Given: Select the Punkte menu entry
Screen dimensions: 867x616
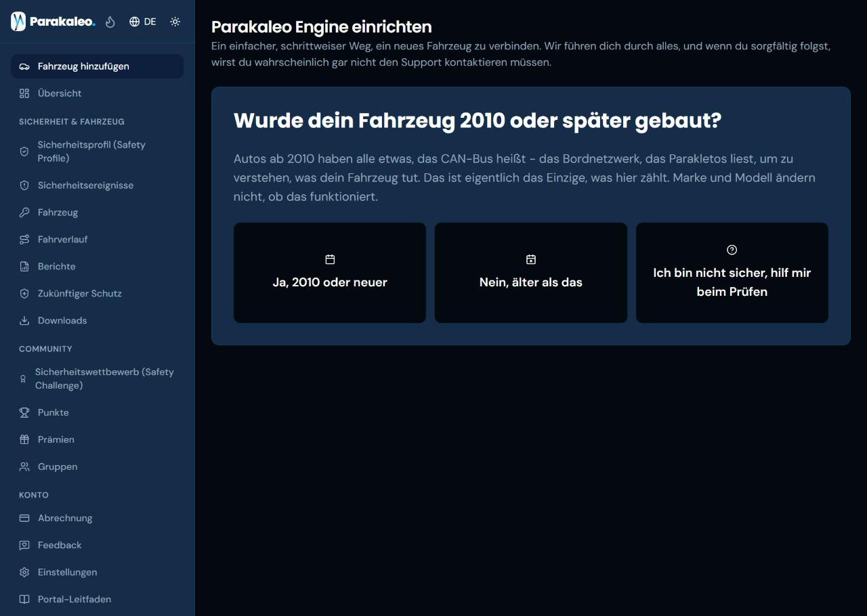Looking at the screenshot, I should click(x=97, y=413).
